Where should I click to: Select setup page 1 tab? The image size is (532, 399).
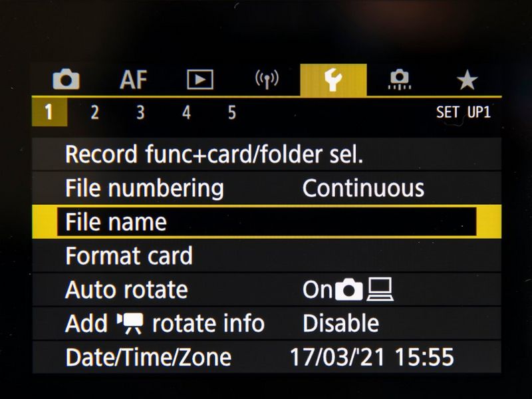tap(49, 112)
